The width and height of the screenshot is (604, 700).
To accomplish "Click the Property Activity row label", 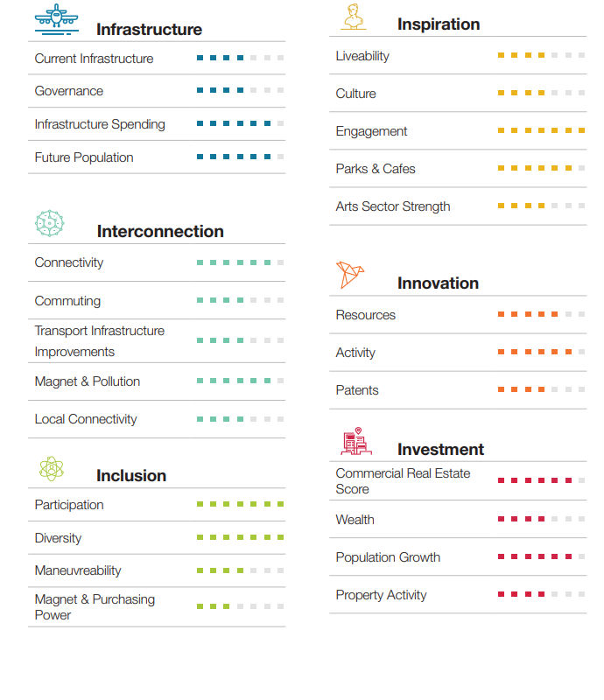I will click(x=381, y=595).
